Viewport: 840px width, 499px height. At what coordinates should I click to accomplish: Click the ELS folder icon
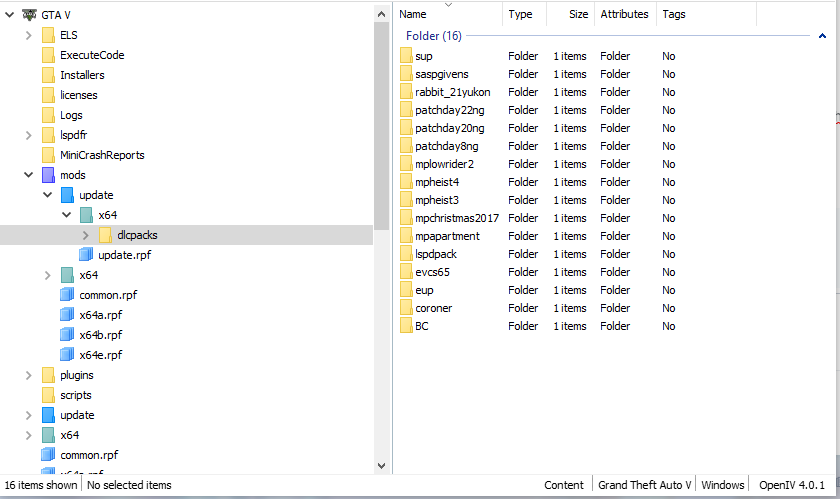coord(48,35)
